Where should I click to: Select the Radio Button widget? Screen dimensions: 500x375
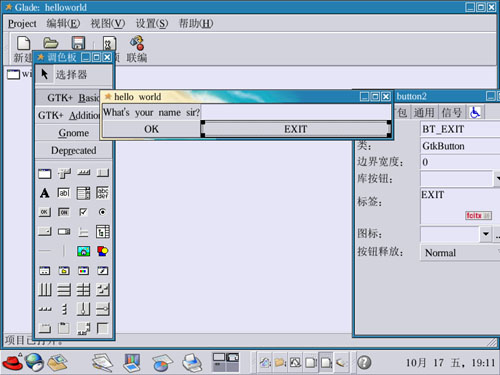[x=102, y=212]
